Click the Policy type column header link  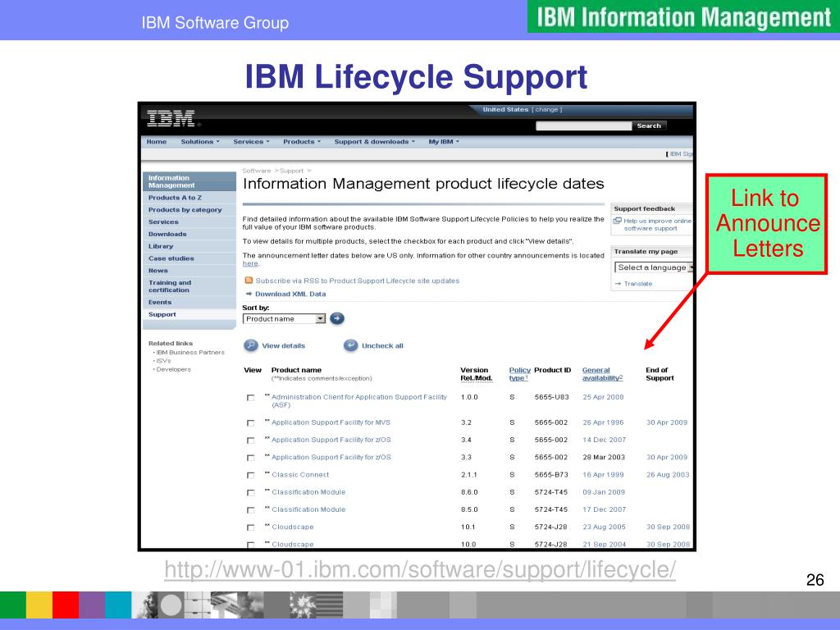pyautogui.click(x=519, y=374)
